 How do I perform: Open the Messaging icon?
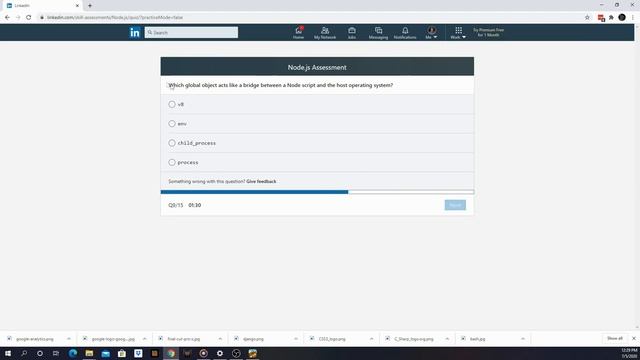[378, 33]
